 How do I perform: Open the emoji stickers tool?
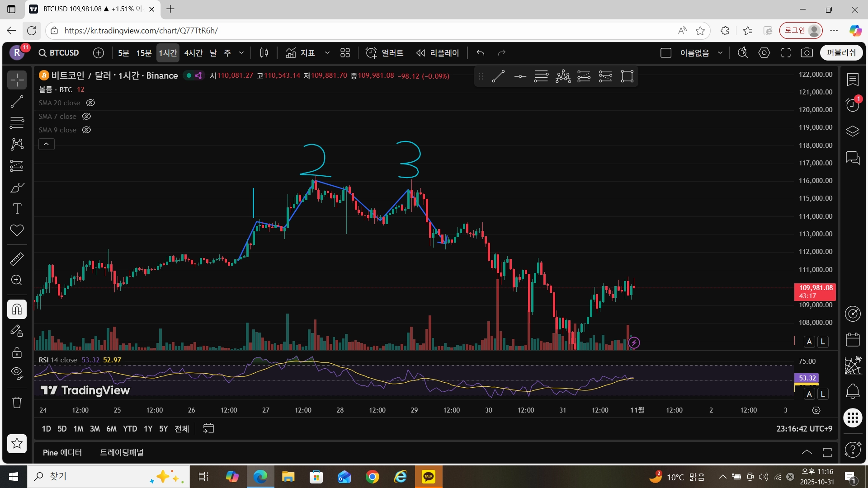pyautogui.click(x=17, y=230)
